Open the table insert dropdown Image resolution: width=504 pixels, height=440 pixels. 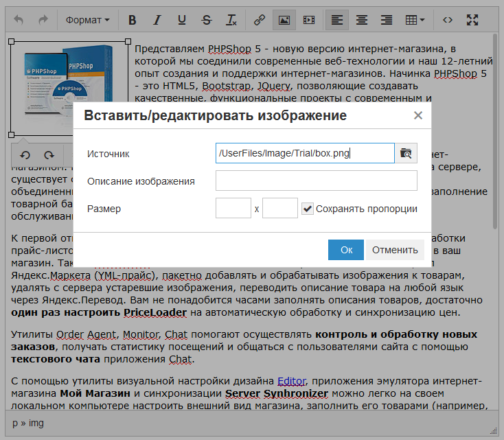415,20
